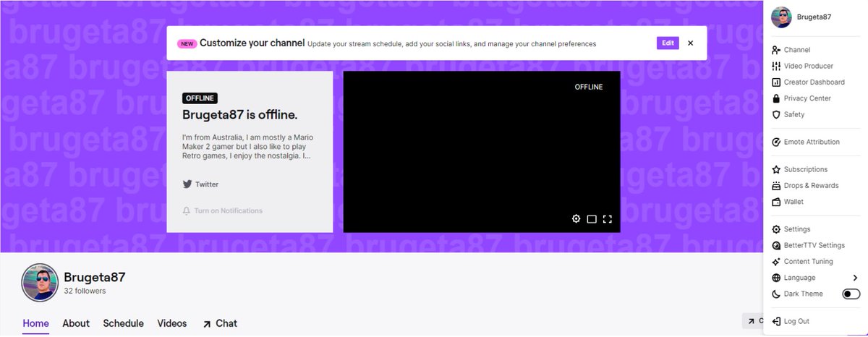Click the Brugeta87 username in menu header
Screen dimensions: 868x337
pos(814,17)
